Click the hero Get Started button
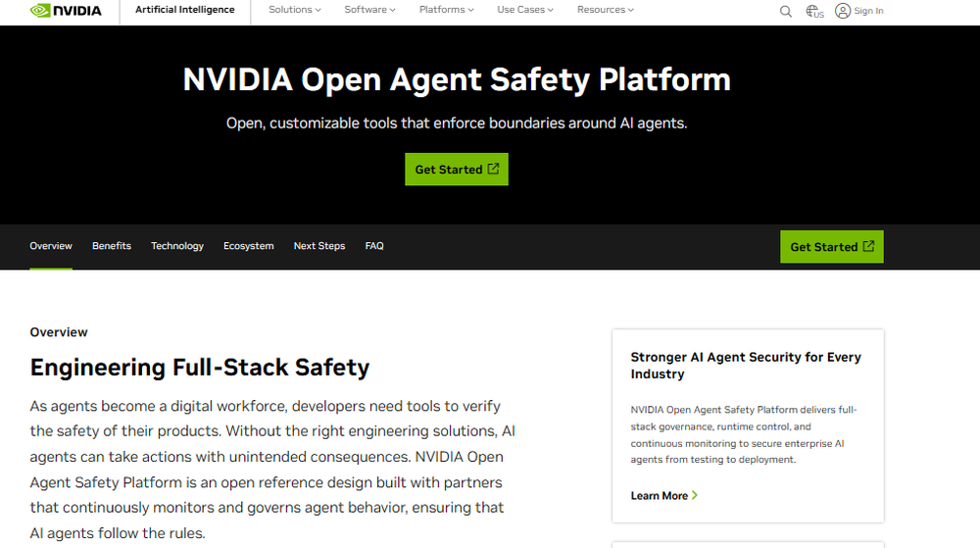 (457, 170)
